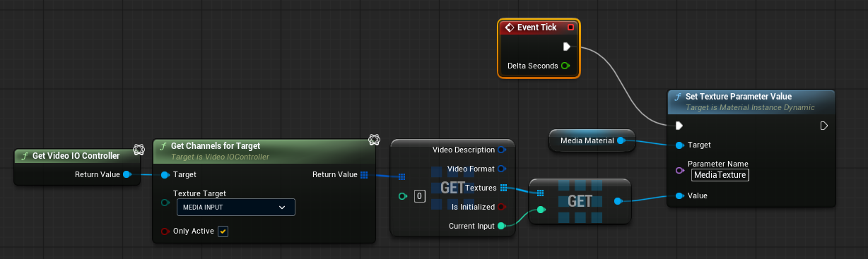Screen dimensions: 868x259
Task: Click the Media Material variable output pin
Action: 621,140
